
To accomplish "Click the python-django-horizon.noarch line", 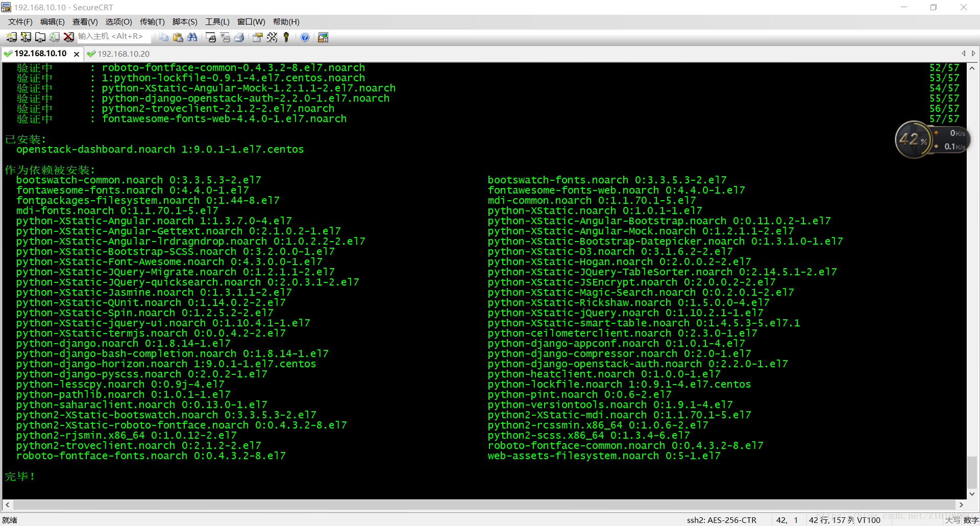I will coord(166,364).
